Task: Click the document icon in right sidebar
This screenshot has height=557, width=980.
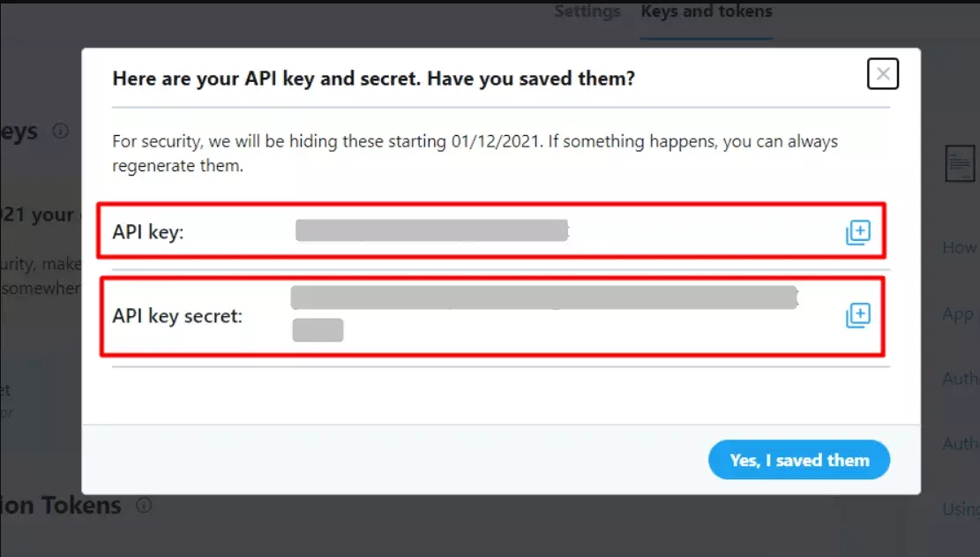Action: click(960, 163)
